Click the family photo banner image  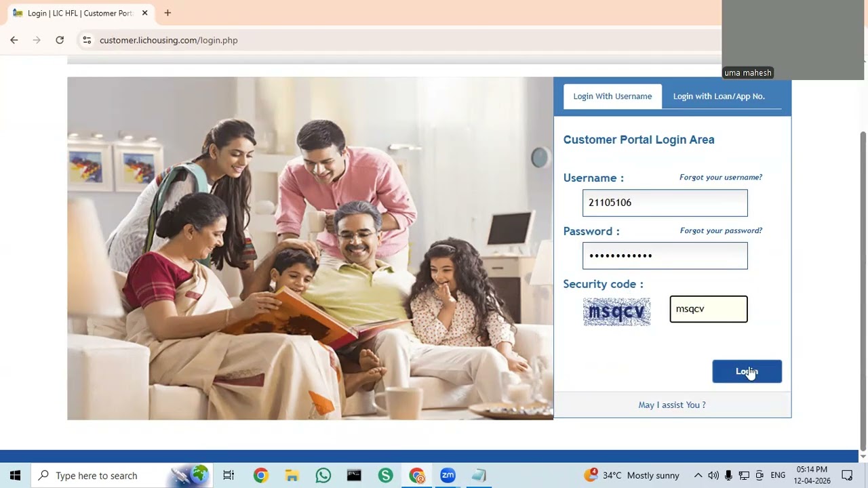[310, 248]
